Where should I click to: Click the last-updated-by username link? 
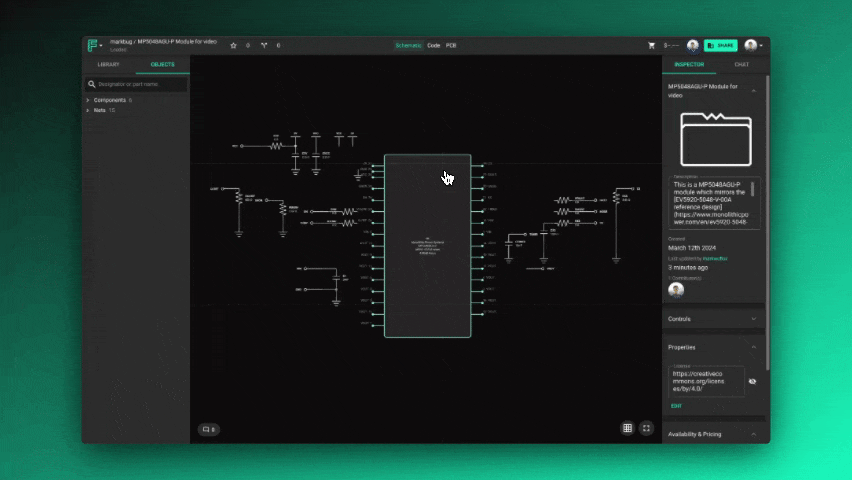pos(715,259)
